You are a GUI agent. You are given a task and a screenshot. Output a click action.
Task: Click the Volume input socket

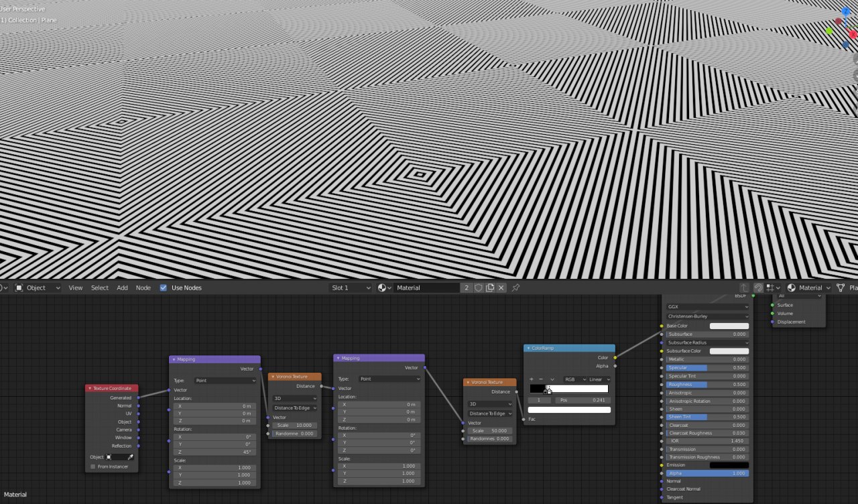click(772, 314)
